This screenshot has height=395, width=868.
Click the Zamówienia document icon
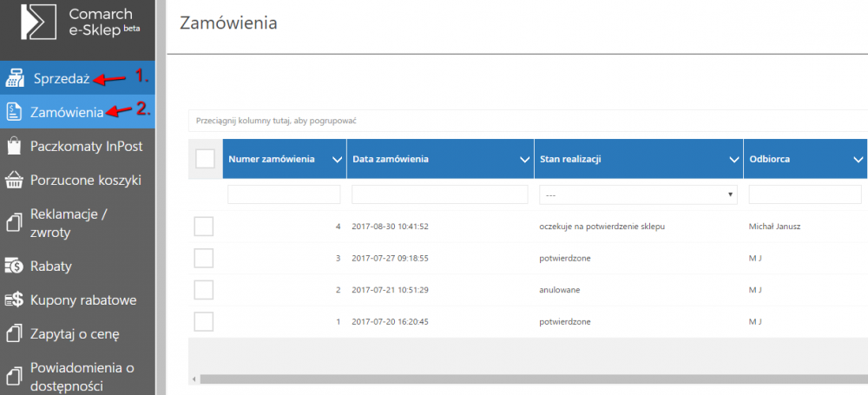(14, 112)
